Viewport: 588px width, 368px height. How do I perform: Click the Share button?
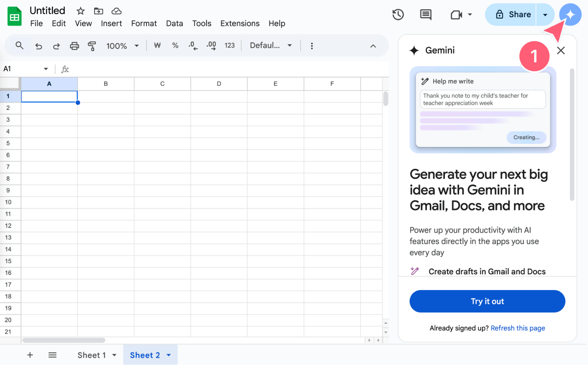pos(513,15)
